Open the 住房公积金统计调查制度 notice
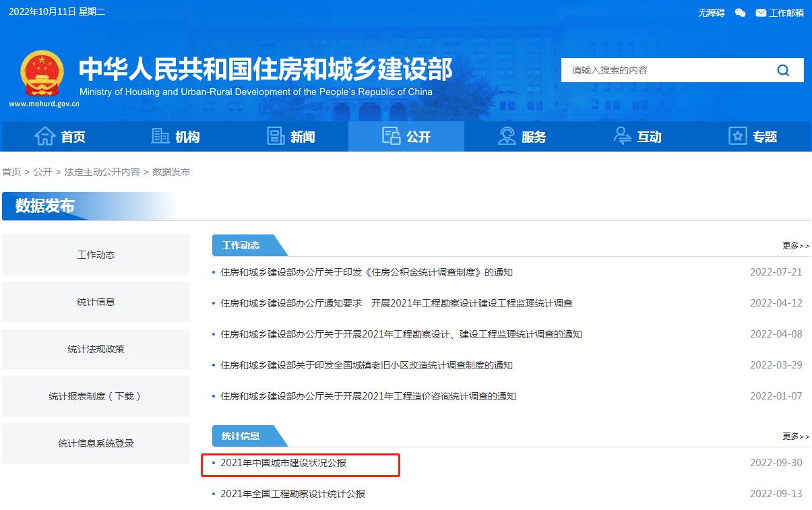 (367, 272)
